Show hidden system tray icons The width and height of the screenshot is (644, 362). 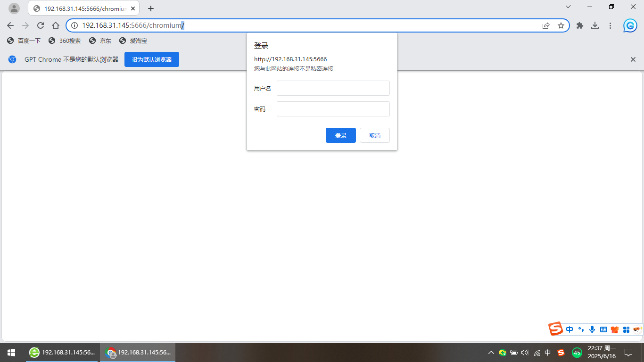pos(491,353)
